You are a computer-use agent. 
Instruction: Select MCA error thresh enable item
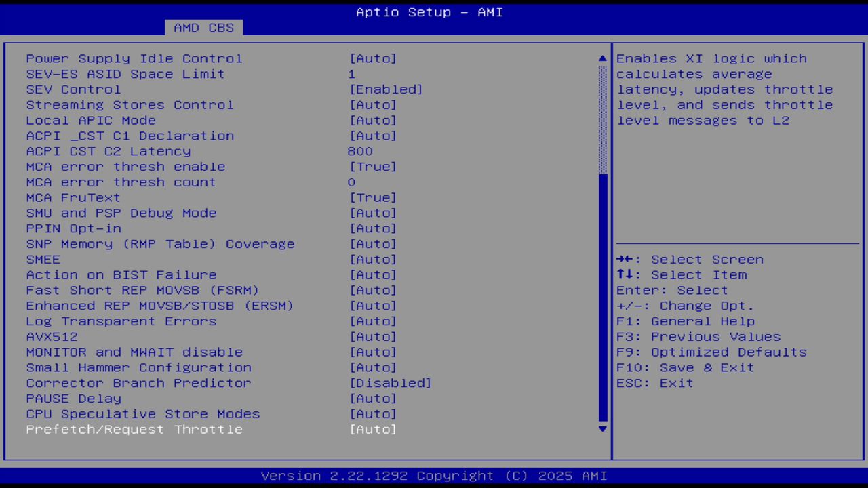(125, 167)
